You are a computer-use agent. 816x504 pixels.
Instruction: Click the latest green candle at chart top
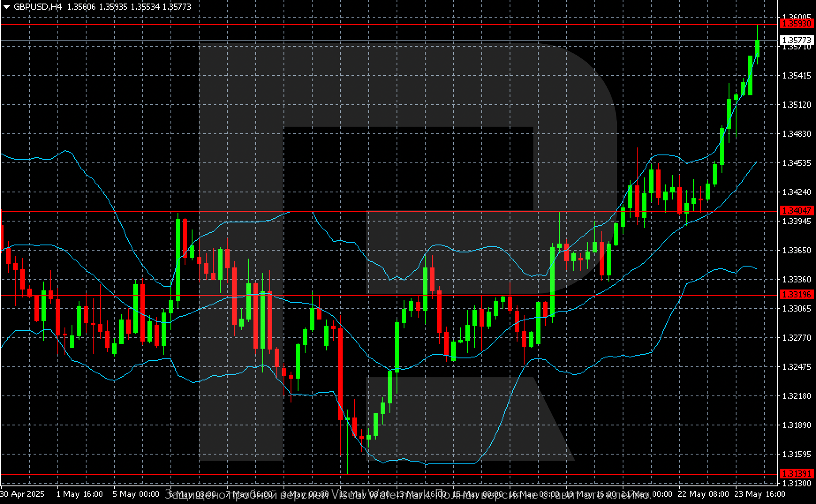[757, 49]
